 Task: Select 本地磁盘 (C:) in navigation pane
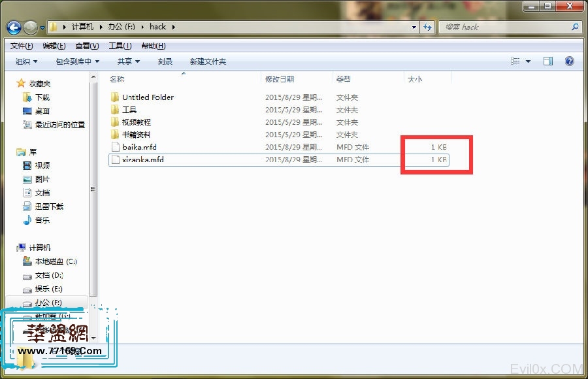[x=56, y=261]
